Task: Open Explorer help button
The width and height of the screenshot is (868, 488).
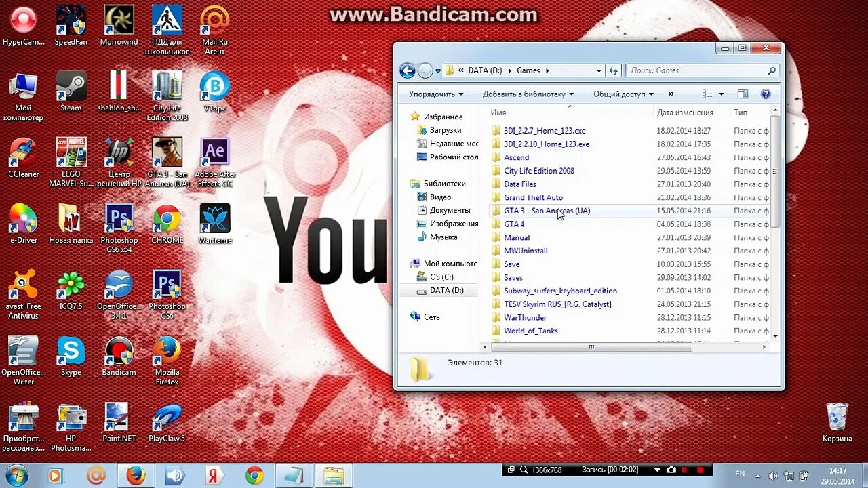Action: coord(766,94)
